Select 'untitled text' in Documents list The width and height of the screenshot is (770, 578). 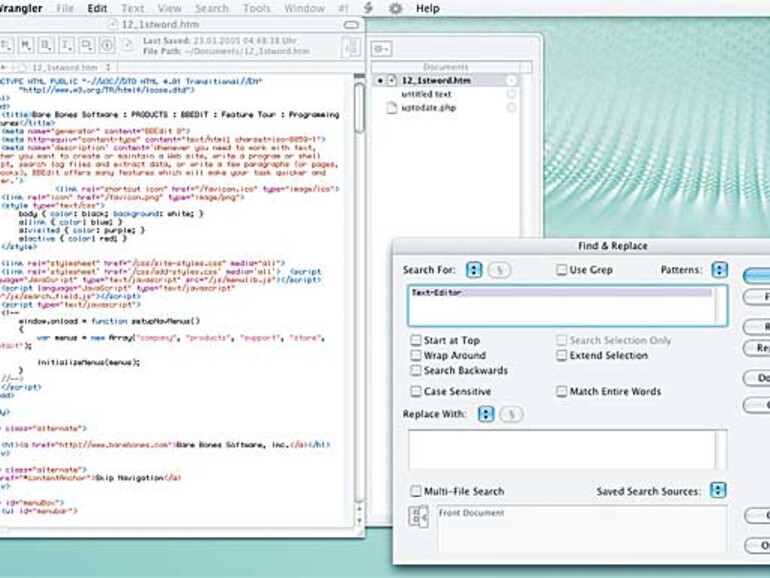click(x=426, y=94)
